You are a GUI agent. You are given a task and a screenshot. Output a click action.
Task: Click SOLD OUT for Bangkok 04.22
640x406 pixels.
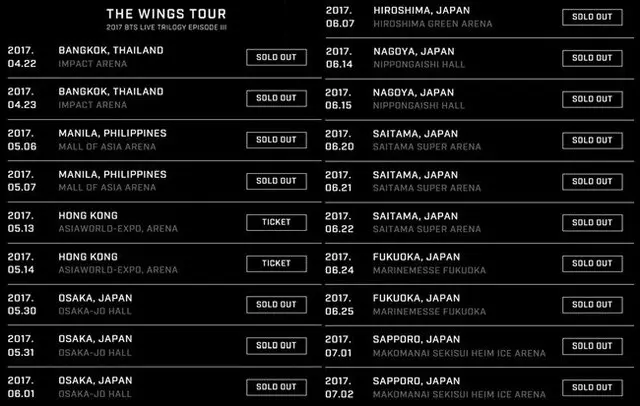(x=276, y=57)
